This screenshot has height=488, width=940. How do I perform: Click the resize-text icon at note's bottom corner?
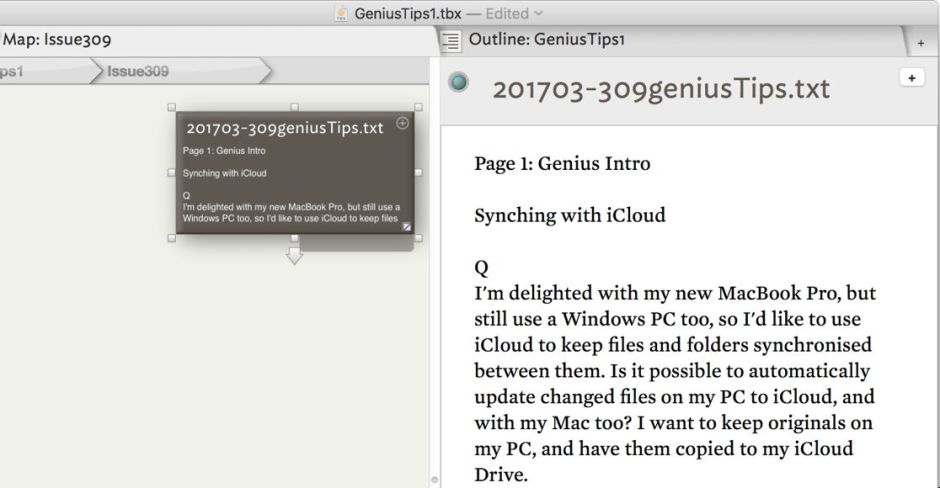point(407,228)
